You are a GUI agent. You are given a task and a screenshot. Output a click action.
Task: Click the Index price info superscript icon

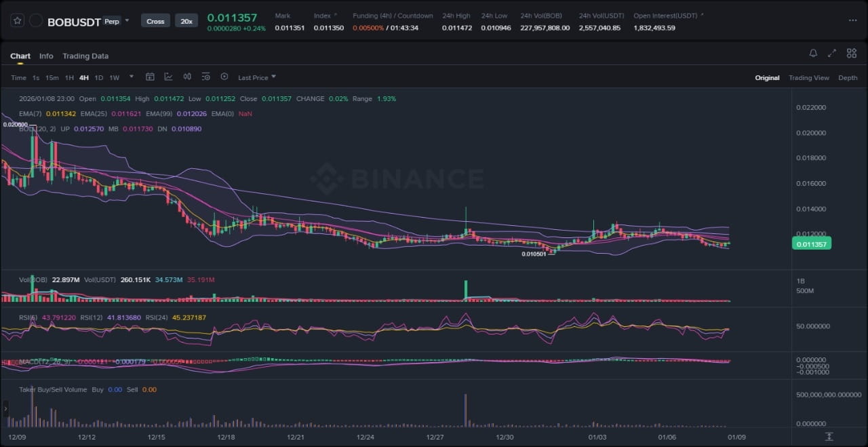(x=337, y=14)
